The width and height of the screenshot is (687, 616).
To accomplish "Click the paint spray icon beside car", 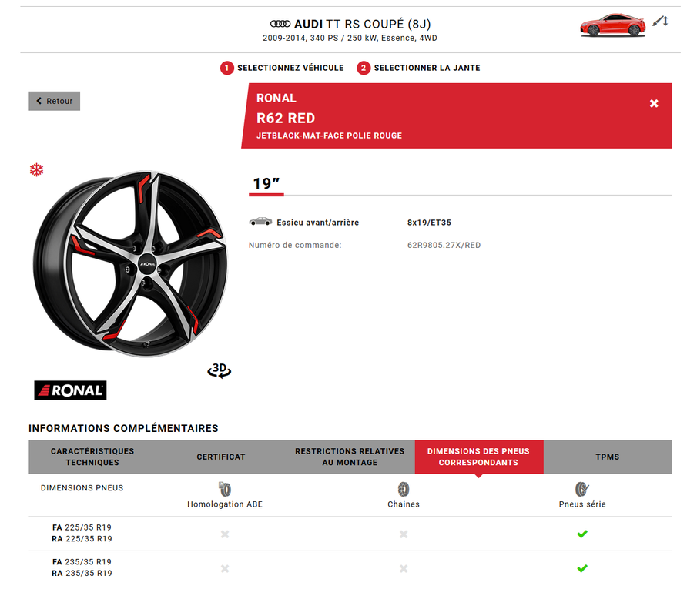I will (659, 22).
